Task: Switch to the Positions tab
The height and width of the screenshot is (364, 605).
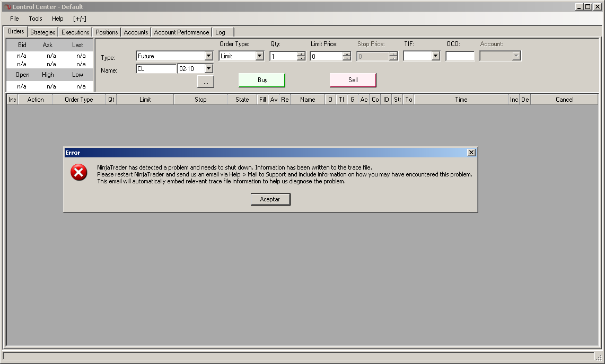Action: point(107,32)
